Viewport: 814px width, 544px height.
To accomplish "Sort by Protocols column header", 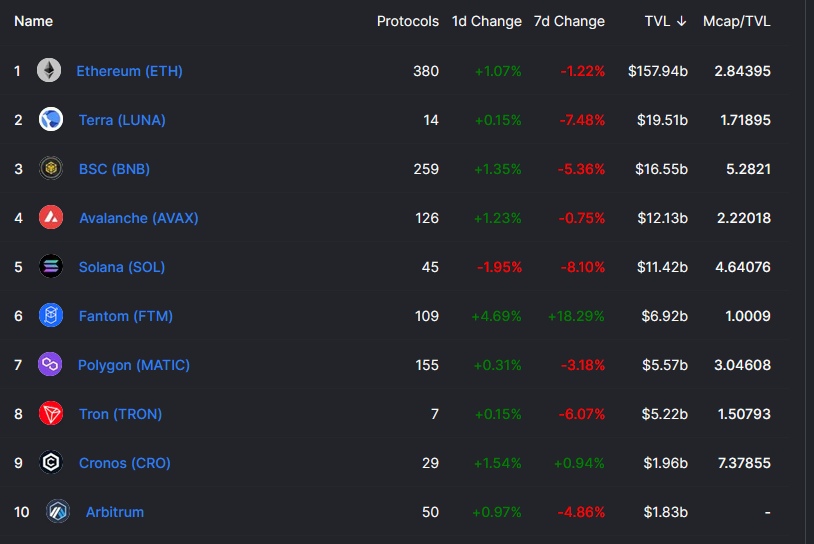I will point(407,21).
